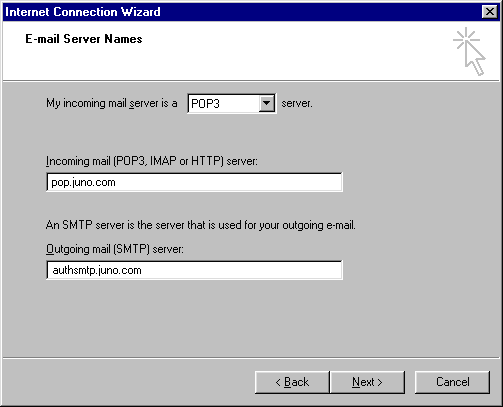Screen dimensions: 503x407
Task: Click the 'Incoming mail (POP3, IMAP or HTTP) server' label
Action: click(x=152, y=161)
